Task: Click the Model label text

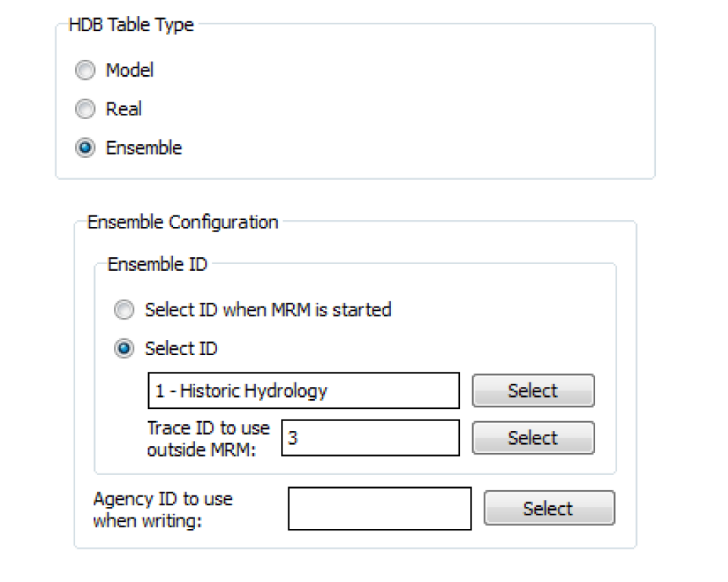Action: point(130,71)
